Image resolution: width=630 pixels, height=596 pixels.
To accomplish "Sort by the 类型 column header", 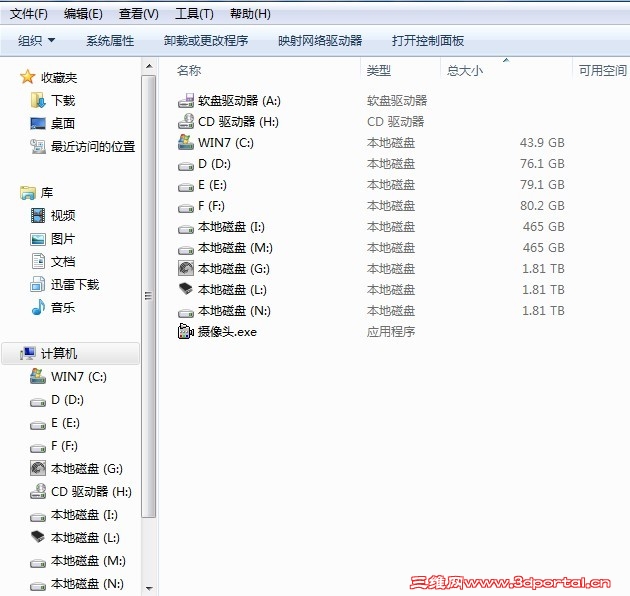I will pos(378,70).
